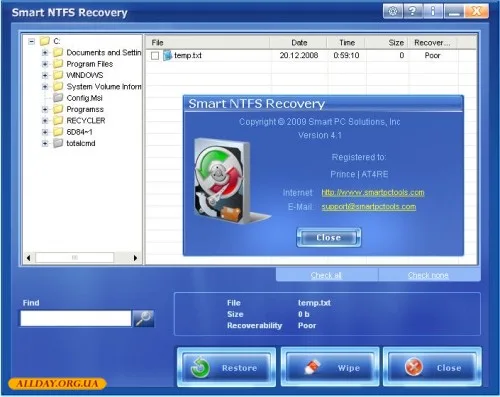Click the temp.txt file icon

click(x=167, y=55)
